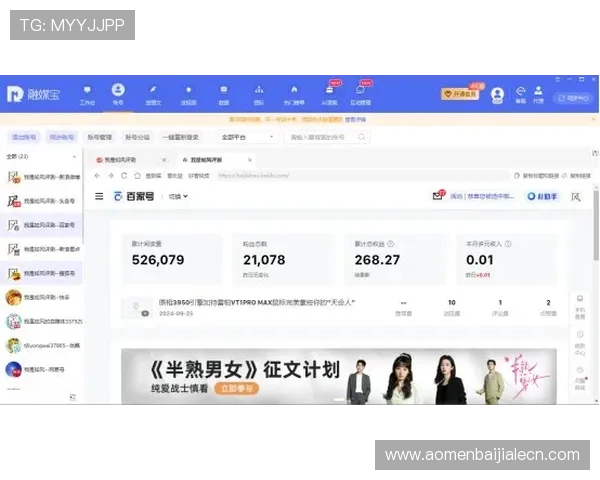The height and width of the screenshot is (480, 600).
Task: Click the 开通会员 membership button
Action: 460,94
